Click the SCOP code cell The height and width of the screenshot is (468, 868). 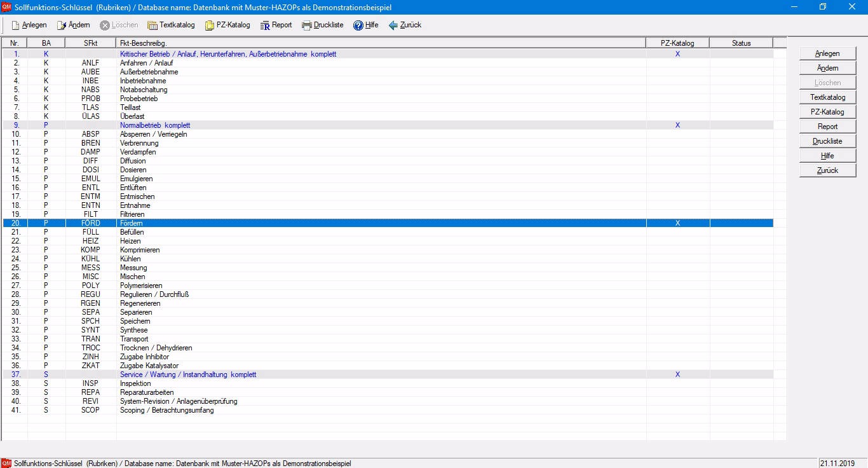[91, 410]
